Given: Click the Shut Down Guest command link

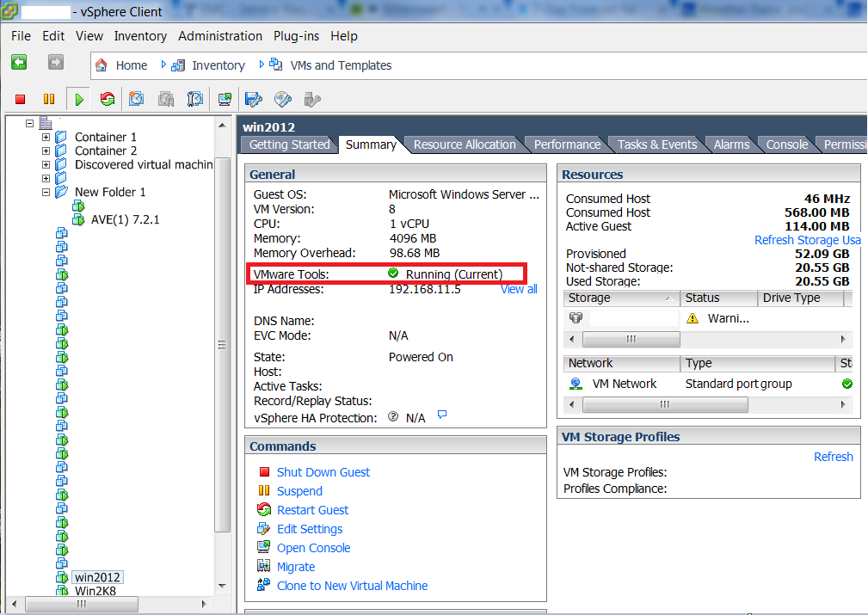Looking at the screenshot, I should pos(323,471).
